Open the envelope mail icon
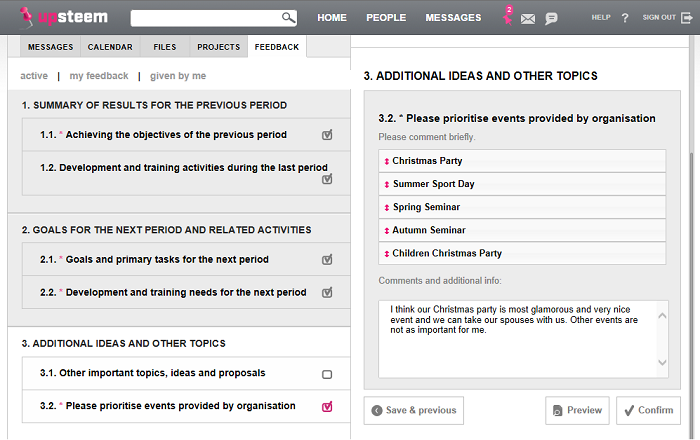Screen dimensions: 700x440 click(x=528, y=19)
